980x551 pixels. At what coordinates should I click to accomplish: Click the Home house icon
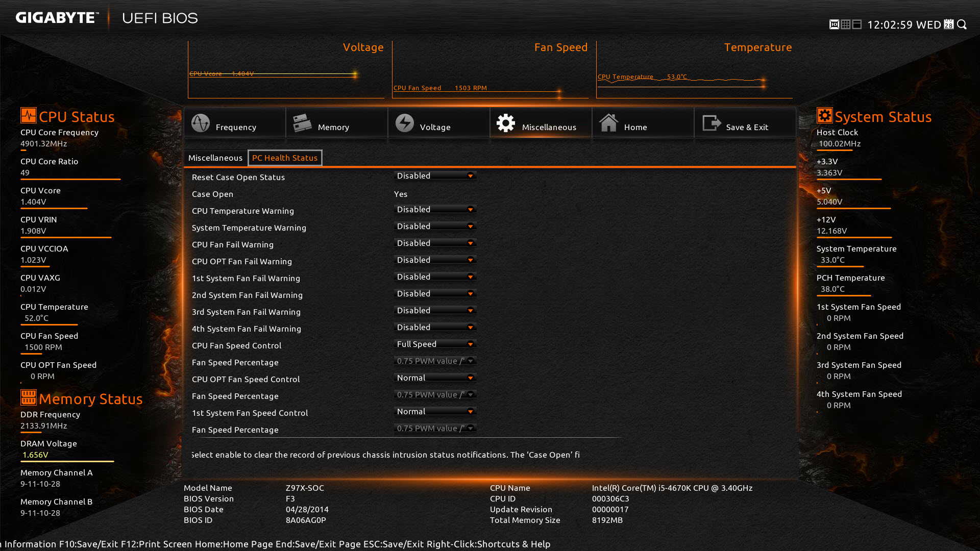(608, 123)
